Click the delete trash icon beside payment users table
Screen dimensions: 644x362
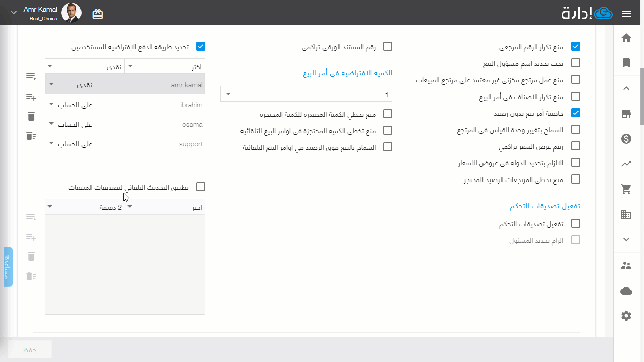pos(31,116)
